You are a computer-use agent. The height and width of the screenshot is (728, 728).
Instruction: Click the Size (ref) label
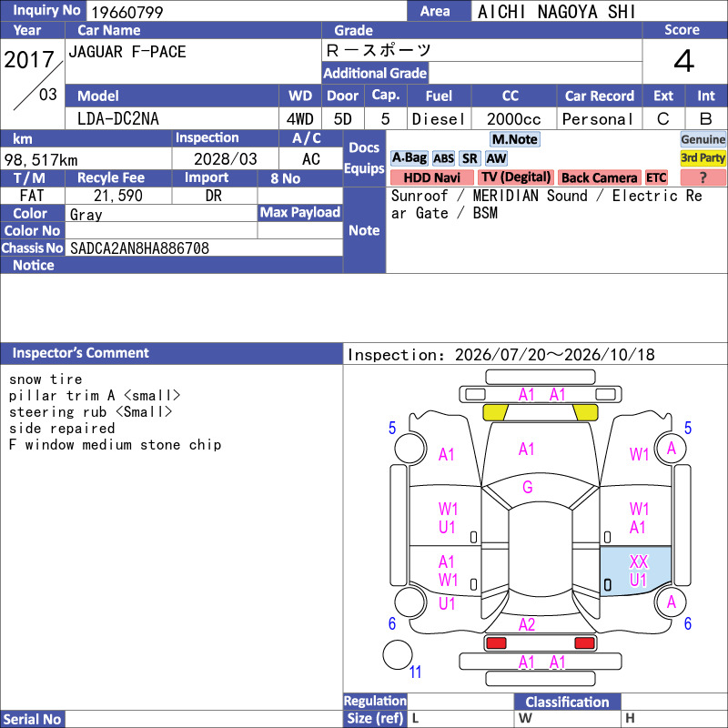tap(375, 718)
